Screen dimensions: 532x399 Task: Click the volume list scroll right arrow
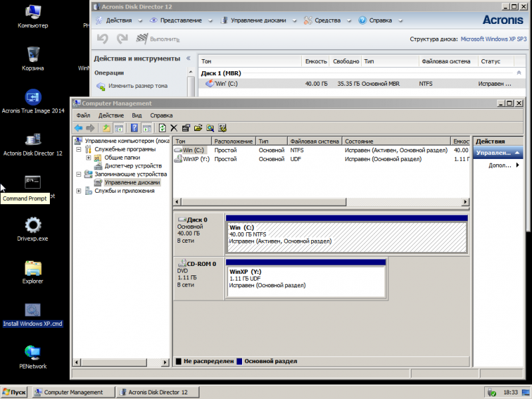465,202
